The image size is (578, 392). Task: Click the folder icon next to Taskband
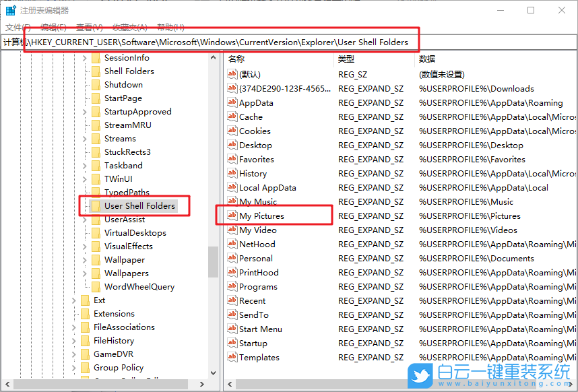click(x=95, y=165)
